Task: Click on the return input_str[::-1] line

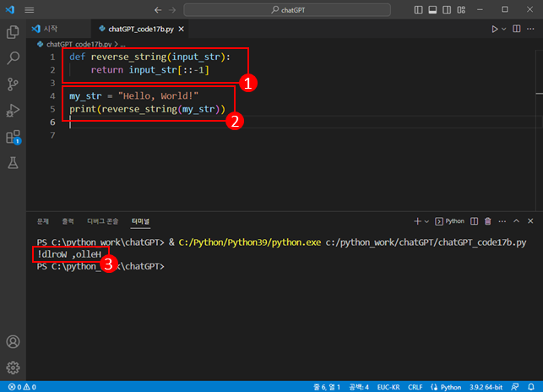Action: click(150, 70)
